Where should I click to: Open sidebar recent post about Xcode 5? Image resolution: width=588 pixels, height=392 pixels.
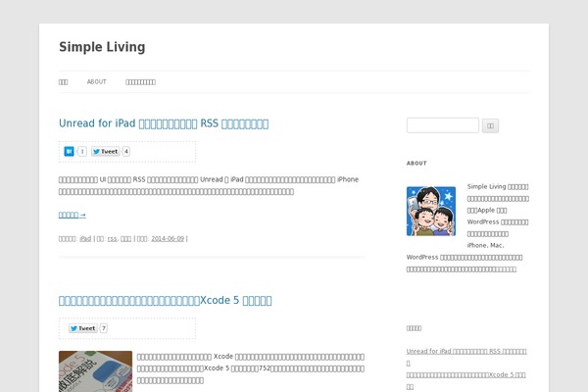pyautogui.click(x=465, y=380)
